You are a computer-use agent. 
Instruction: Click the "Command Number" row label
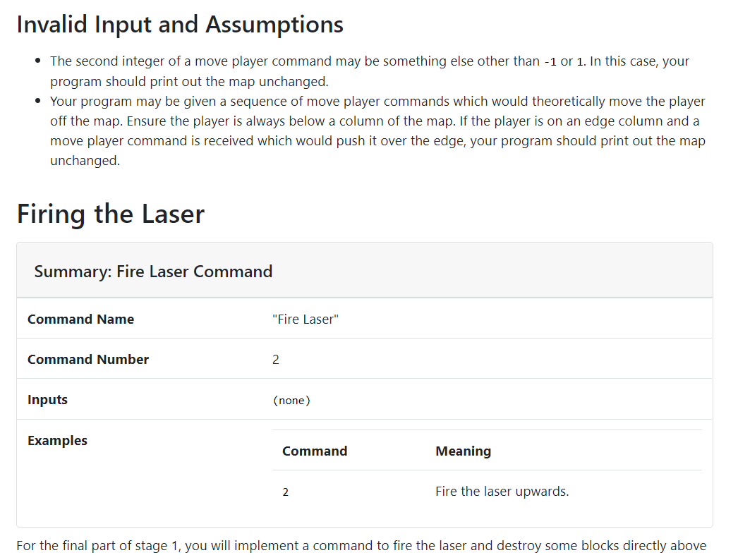coord(88,360)
